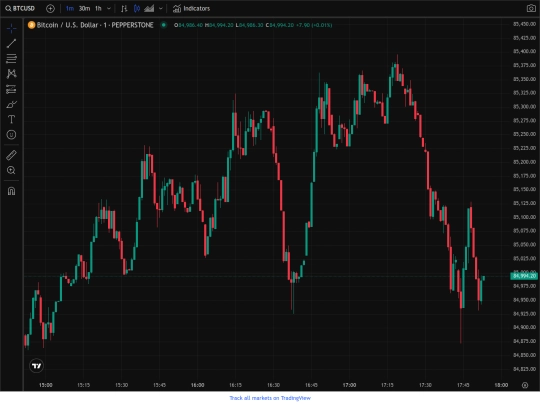Select the candles chart style icon

click(137, 8)
